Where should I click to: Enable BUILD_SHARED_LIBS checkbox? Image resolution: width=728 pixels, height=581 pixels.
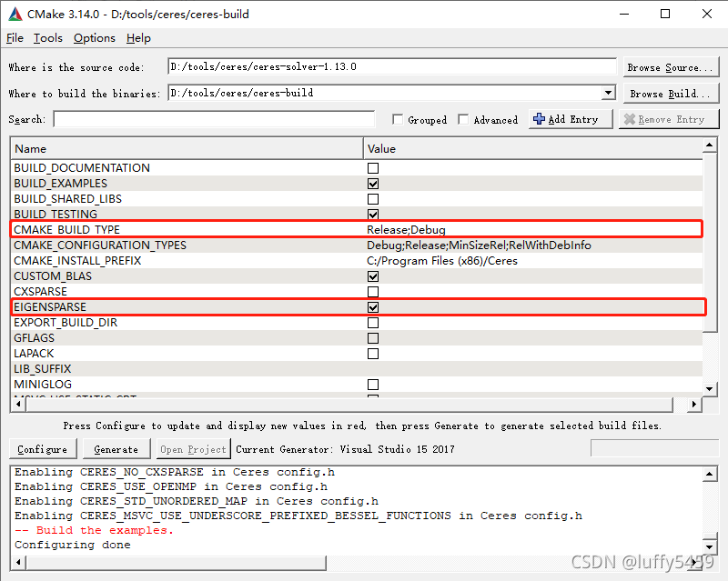(373, 198)
